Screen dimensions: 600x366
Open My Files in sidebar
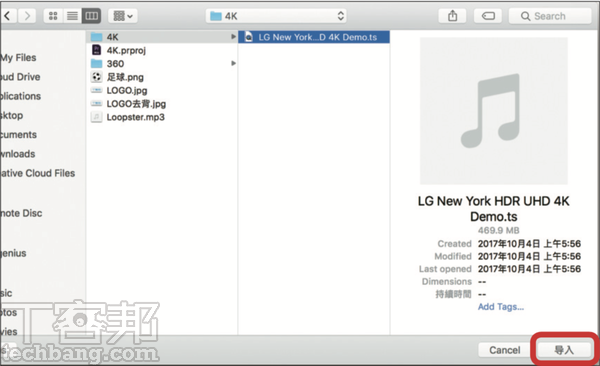coord(18,57)
